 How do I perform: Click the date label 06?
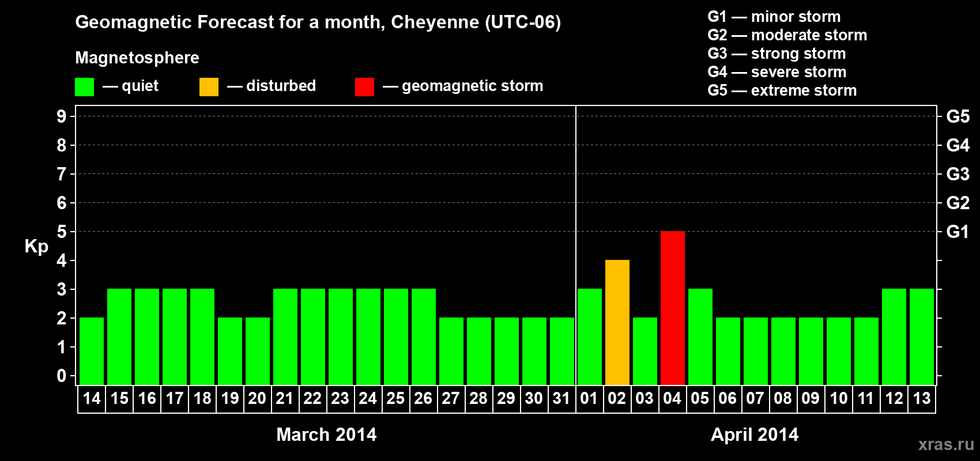pos(728,398)
